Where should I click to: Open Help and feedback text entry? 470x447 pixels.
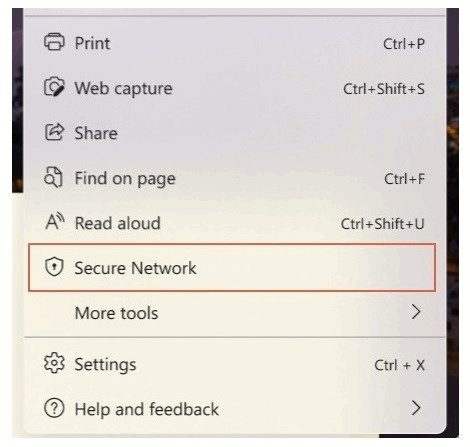point(147,409)
